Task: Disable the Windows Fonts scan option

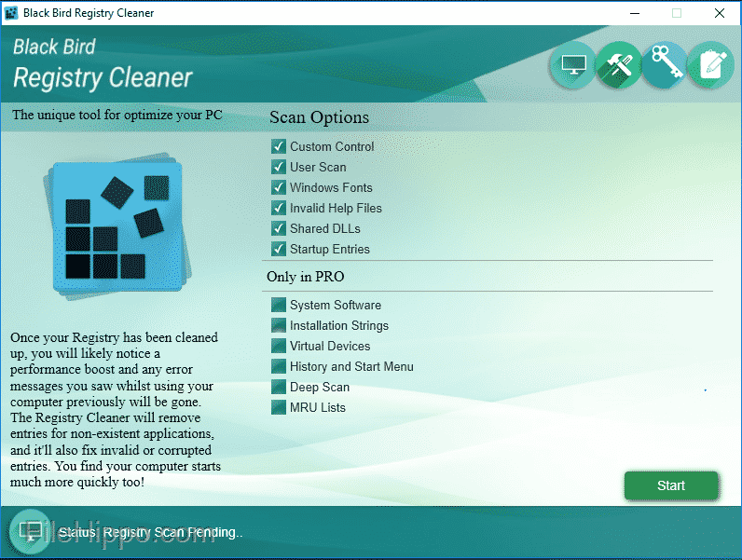Action: [x=279, y=187]
